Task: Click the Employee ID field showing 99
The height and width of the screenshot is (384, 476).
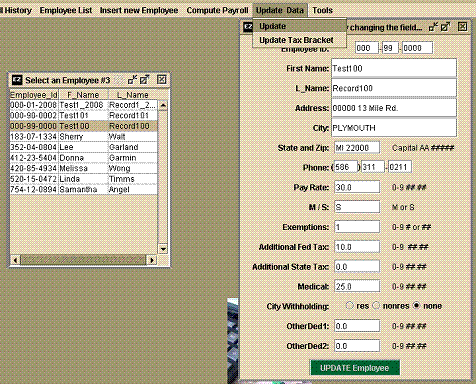Action: (390, 48)
